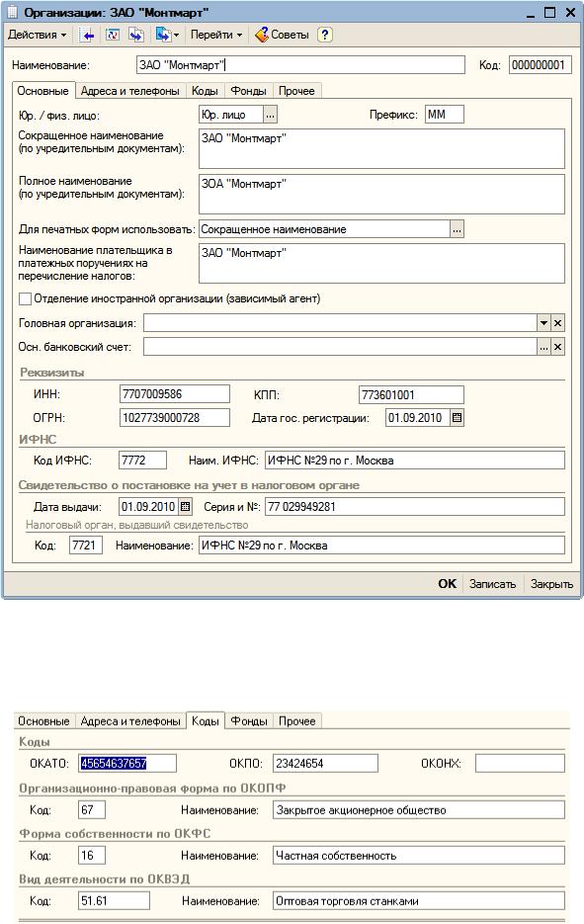
Task: Click the ОКАТО field
Action: coord(127,763)
